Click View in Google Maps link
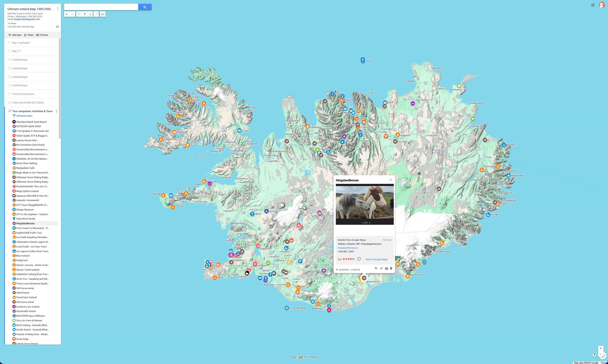The width and height of the screenshot is (608, 364). (x=376, y=259)
